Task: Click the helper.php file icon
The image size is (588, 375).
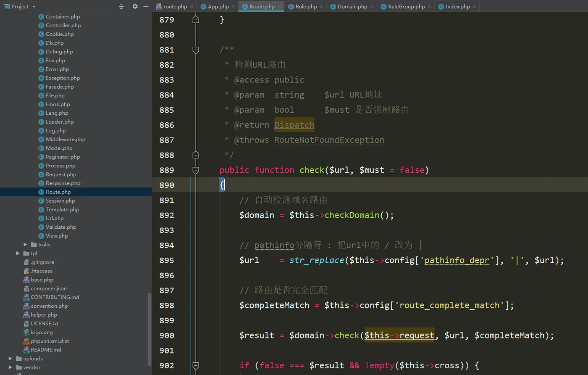Action: click(26, 315)
